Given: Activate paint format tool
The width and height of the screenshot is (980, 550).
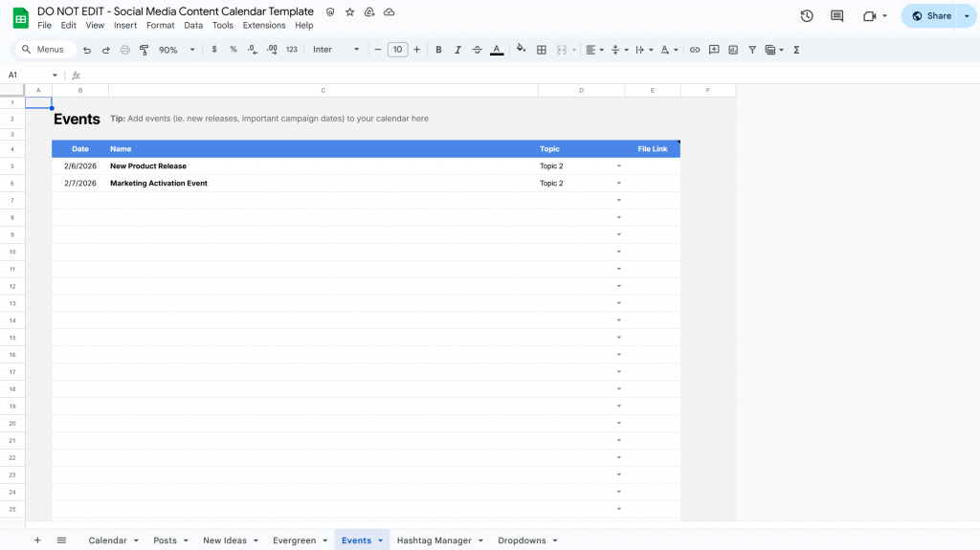Looking at the screenshot, I should (x=144, y=50).
